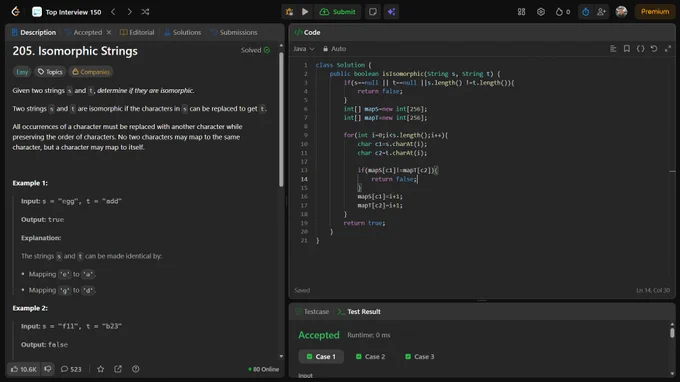The image size is (680, 382).
Task: Expand the editor to fullscreen
Action: point(668,49)
